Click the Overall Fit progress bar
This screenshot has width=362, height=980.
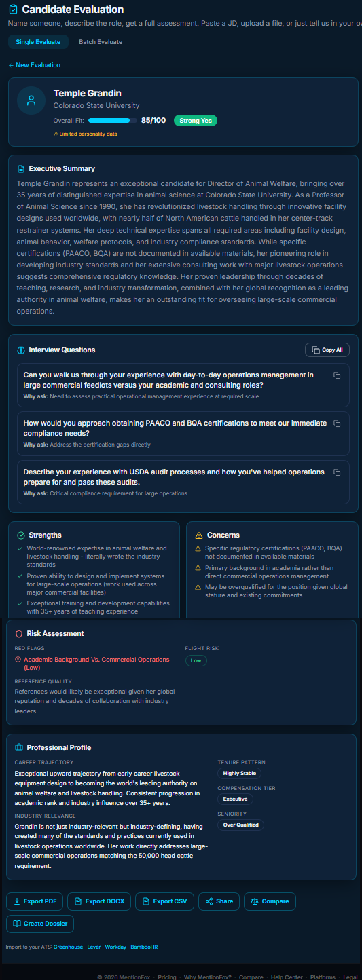pos(113,121)
